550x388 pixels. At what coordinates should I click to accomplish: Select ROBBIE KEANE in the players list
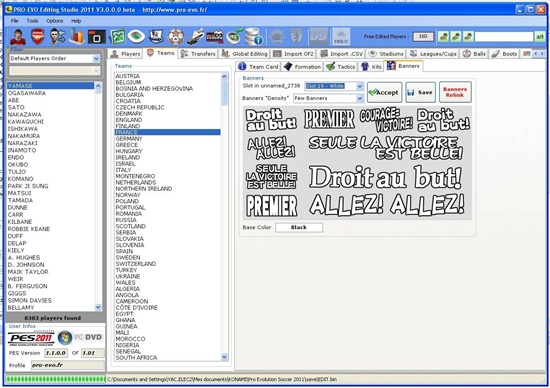tap(51, 229)
